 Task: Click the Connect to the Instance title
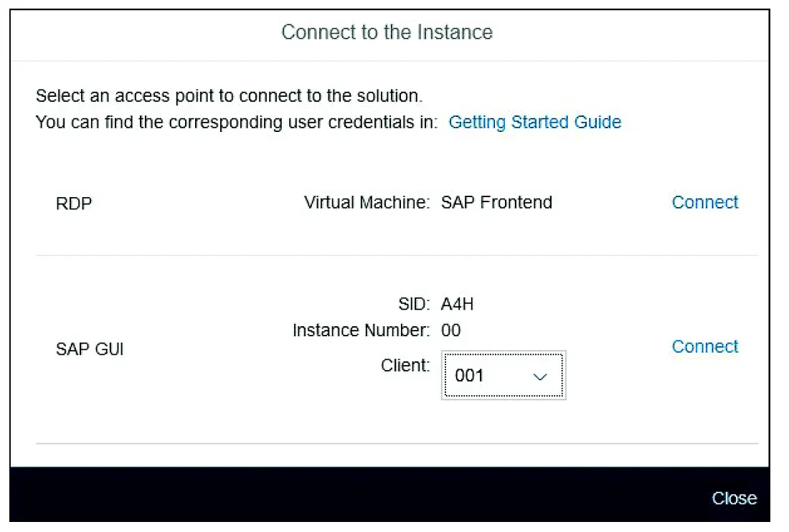coord(387,32)
